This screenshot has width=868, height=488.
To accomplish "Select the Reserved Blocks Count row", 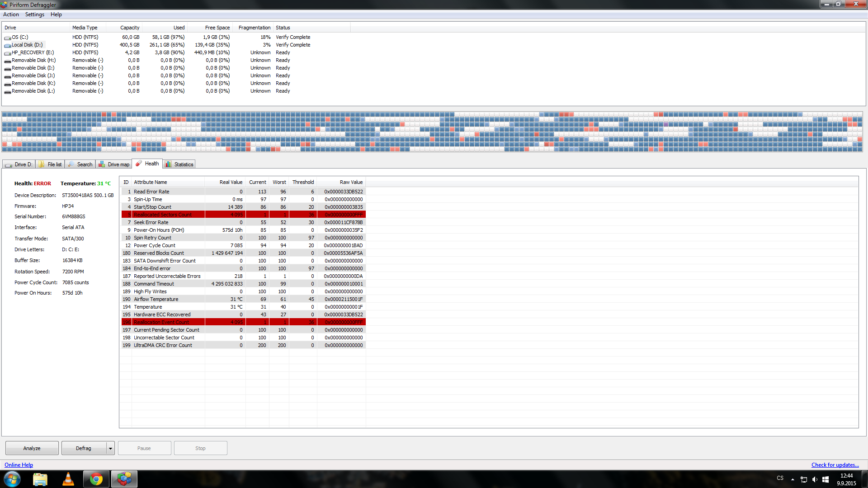I will 243,253.
